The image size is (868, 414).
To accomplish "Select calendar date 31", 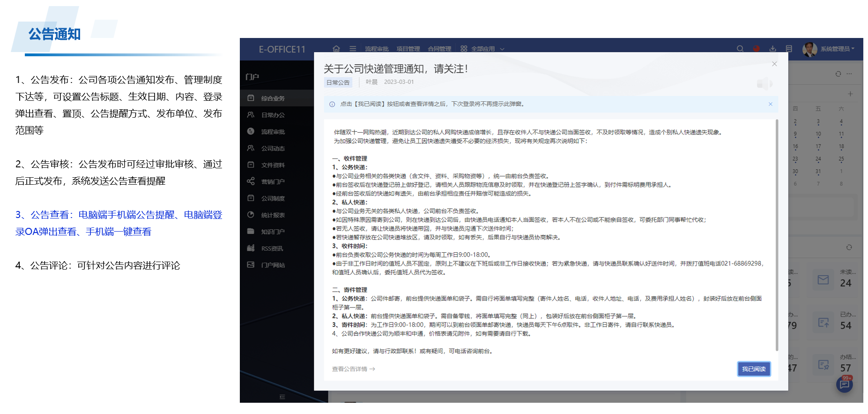I will click(x=818, y=172).
